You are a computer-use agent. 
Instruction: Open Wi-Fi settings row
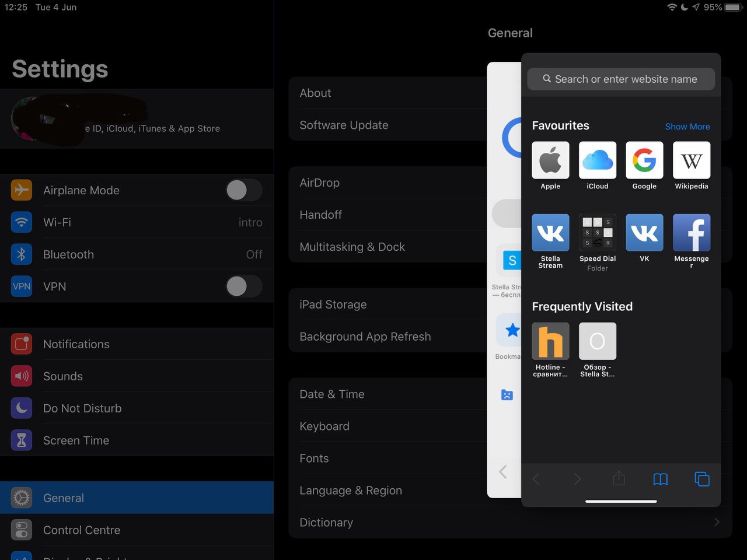coord(137,222)
